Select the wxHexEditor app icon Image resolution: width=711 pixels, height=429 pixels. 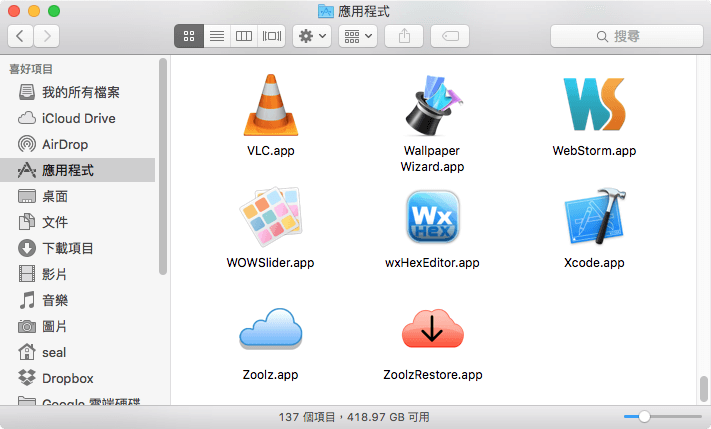(x=433, y=217)
